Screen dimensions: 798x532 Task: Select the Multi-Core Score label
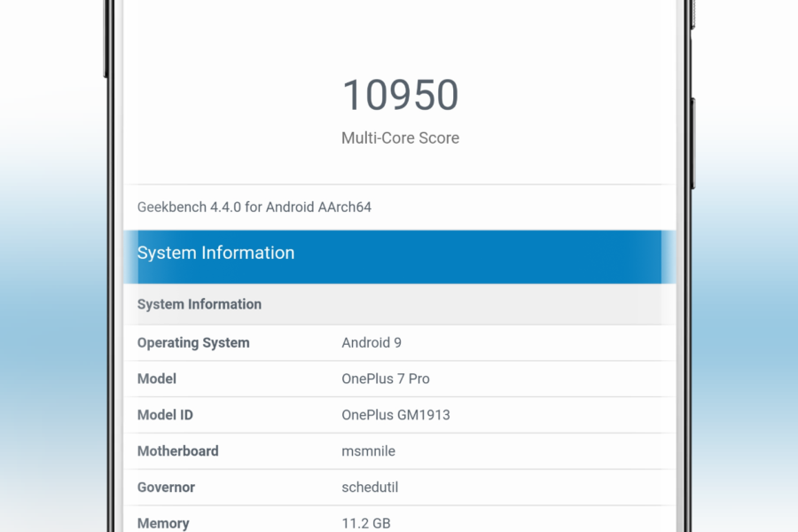(401, 138)
